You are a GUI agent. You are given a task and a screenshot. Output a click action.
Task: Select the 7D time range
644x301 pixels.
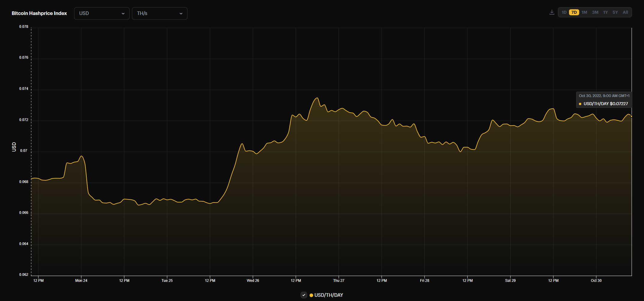(x=574, y=12)
